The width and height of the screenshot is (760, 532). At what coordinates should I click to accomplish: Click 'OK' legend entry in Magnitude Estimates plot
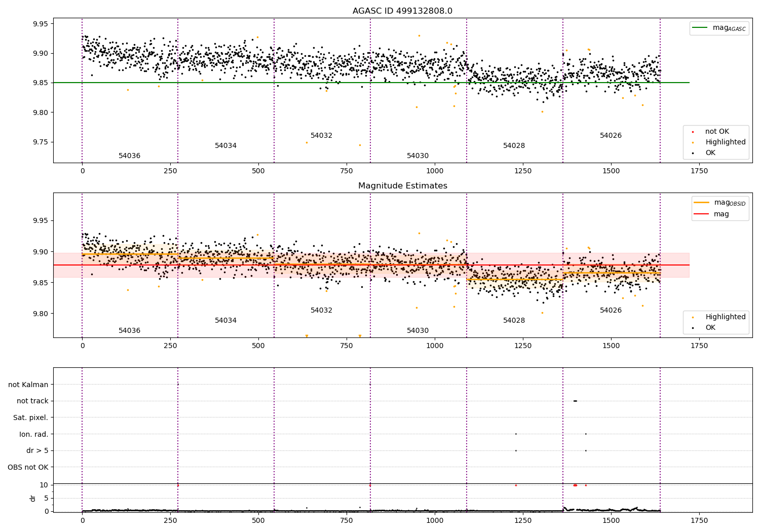704,328
